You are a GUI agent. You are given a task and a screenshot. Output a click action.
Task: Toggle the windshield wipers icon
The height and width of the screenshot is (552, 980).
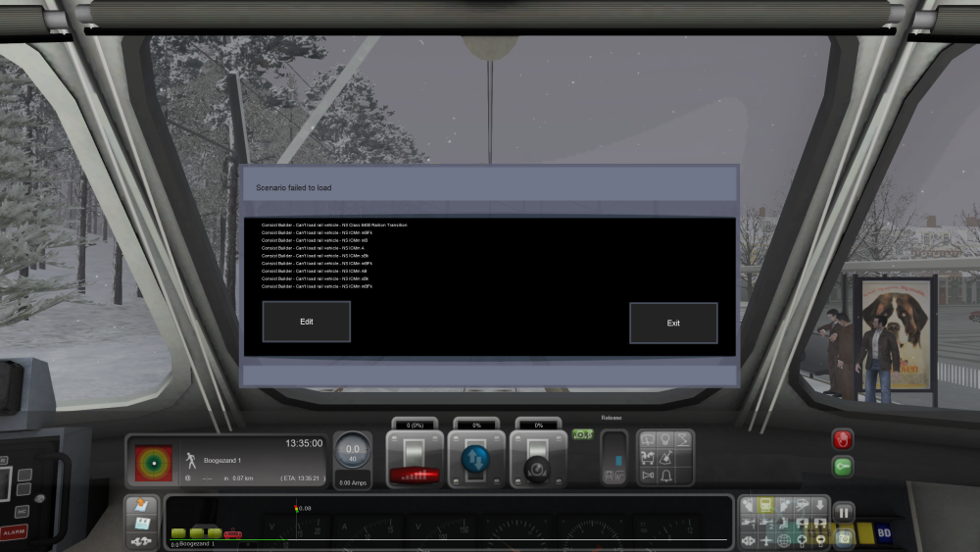click(648, 440)
